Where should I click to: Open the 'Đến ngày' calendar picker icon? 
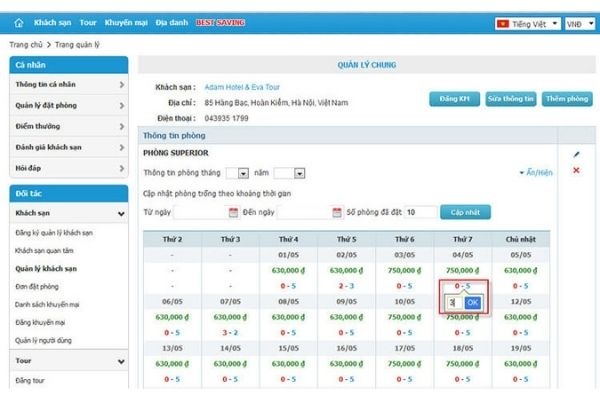pos(335,212)
